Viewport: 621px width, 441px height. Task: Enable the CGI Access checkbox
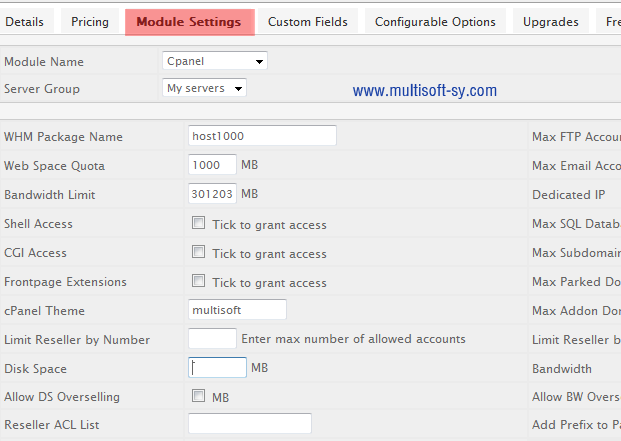(198, 252)
